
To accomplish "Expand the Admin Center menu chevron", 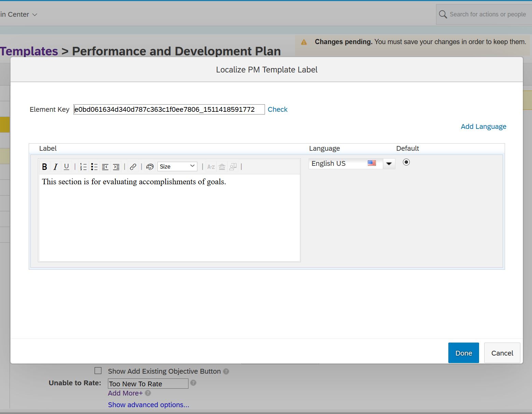I will click(x=34, y=15).
